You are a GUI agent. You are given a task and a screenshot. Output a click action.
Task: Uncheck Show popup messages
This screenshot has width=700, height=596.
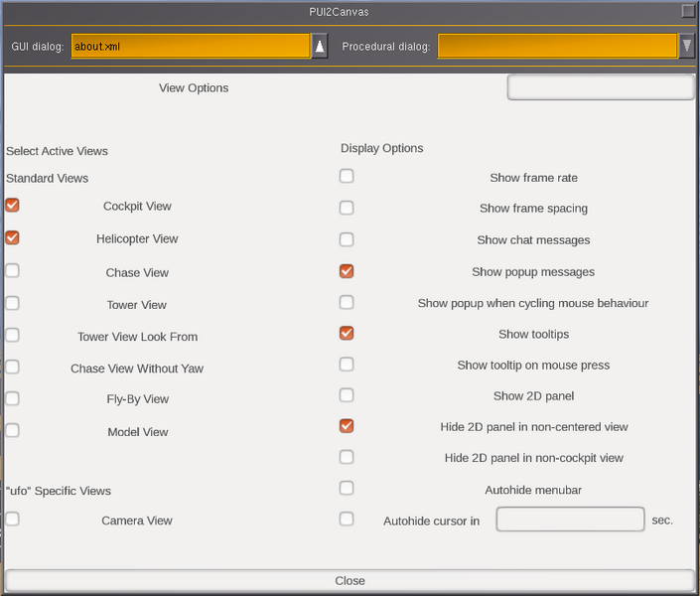347,271
